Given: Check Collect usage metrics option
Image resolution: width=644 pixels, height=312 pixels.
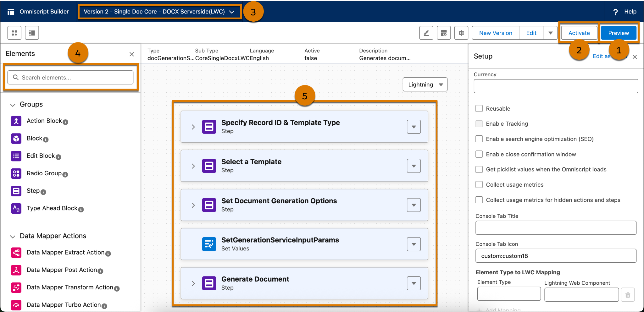Looking at the screenshot, I should [x=479, y=184].
